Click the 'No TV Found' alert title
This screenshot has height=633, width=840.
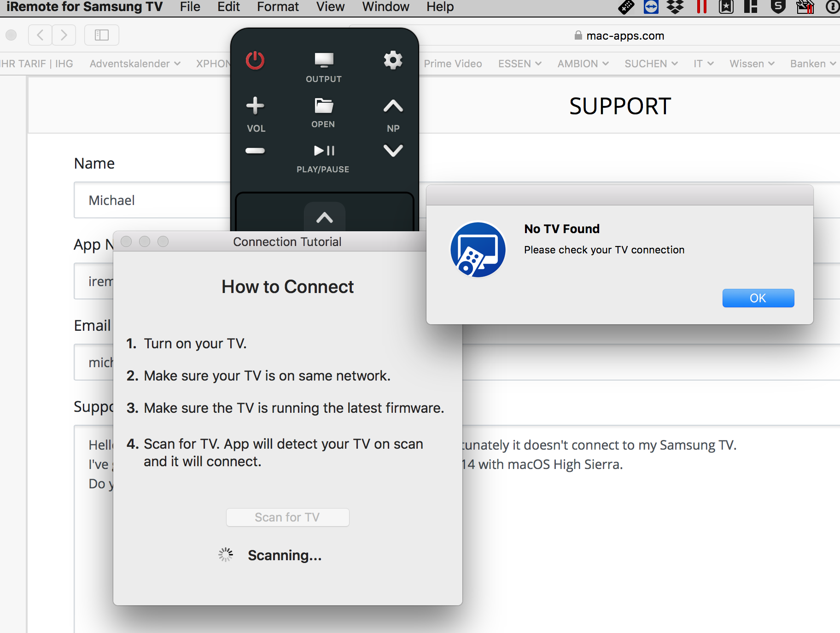(x=562, y=229)
